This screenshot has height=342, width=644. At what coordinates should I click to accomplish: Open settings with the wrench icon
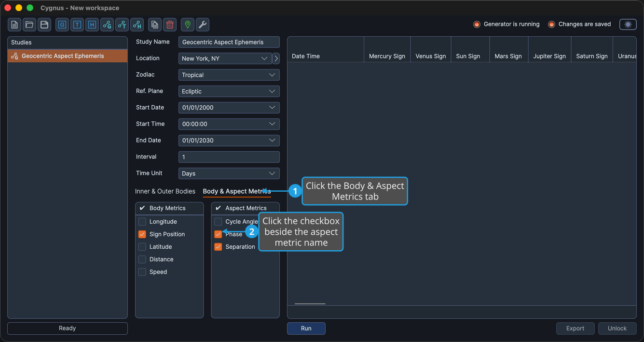(203, 25)
